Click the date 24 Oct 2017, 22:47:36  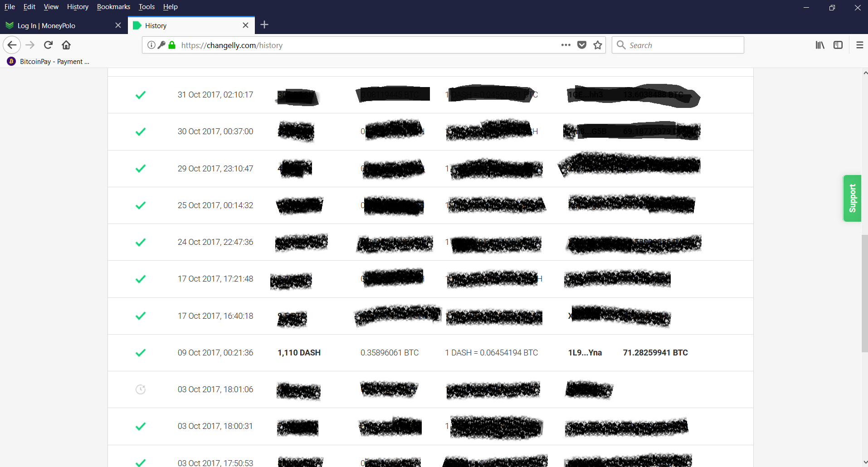pos(215,242)
